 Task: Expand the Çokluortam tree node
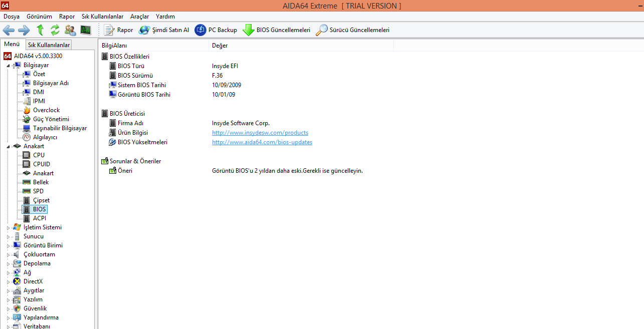click(x=8, y=255)
